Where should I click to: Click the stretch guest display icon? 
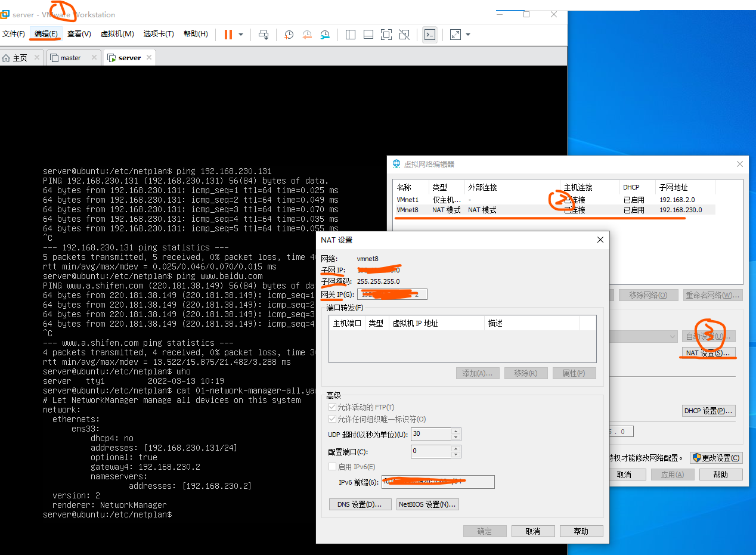pyautogui.click(x=456, y=35)
